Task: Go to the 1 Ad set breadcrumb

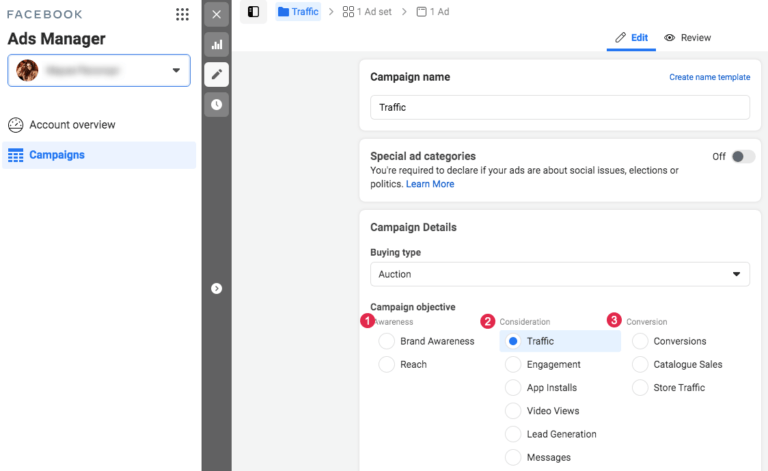Action: 367,12
